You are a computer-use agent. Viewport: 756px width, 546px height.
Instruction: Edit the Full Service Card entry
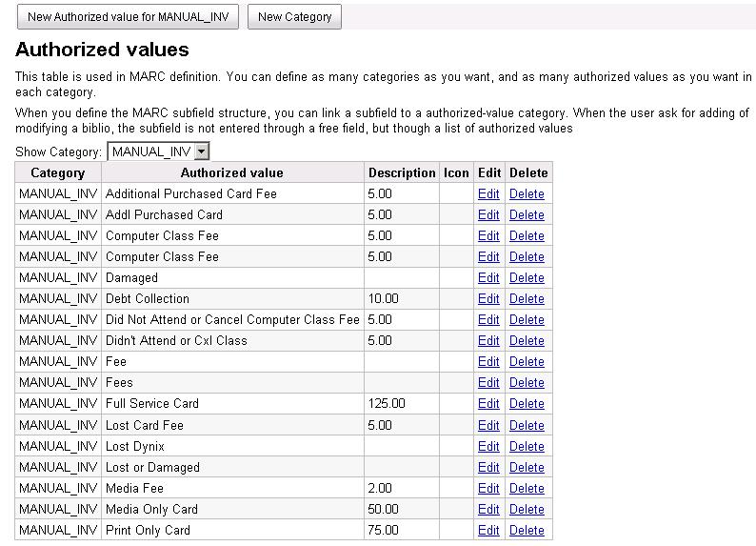click(x=488, y=403)
